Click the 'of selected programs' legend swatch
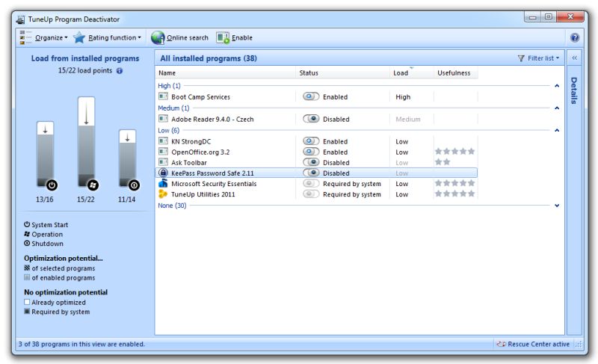The image size is (598, 364). [27, 268]
